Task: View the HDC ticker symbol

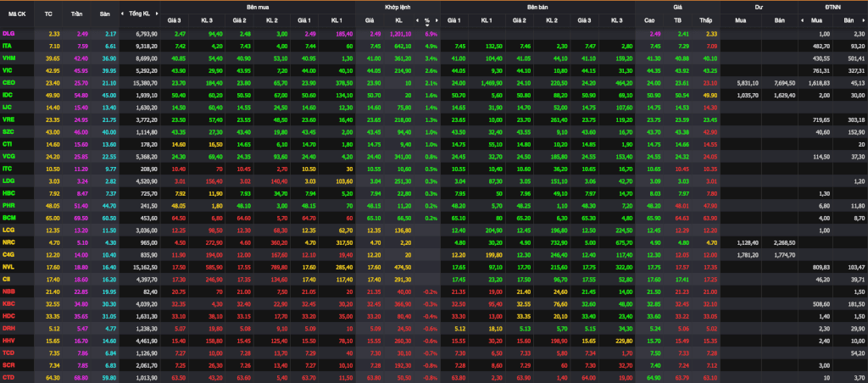Action: (x=8, y=315)
